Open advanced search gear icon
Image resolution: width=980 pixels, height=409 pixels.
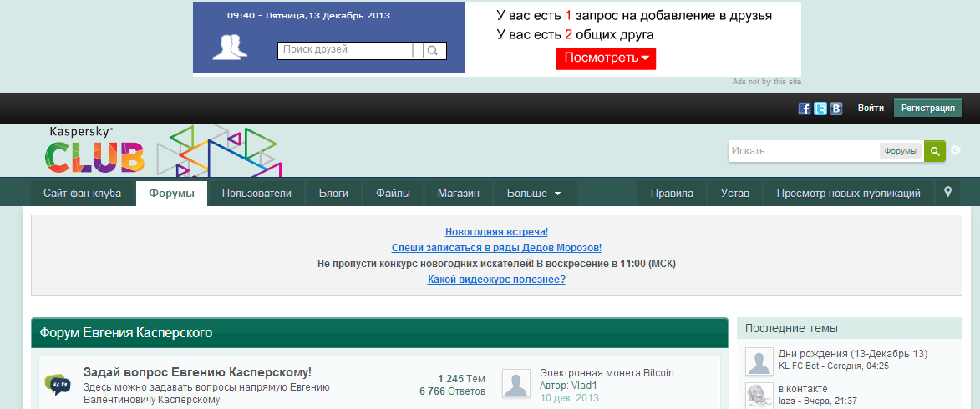click(956, 150)
